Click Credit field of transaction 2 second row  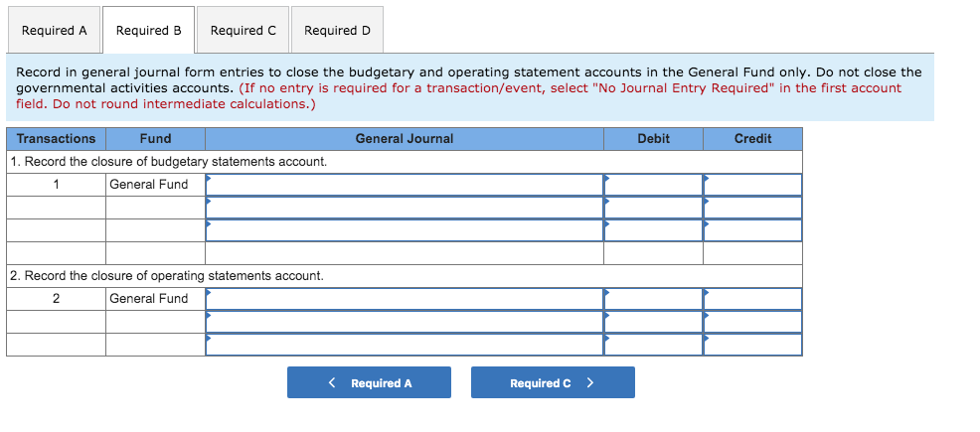coord(752,322)
